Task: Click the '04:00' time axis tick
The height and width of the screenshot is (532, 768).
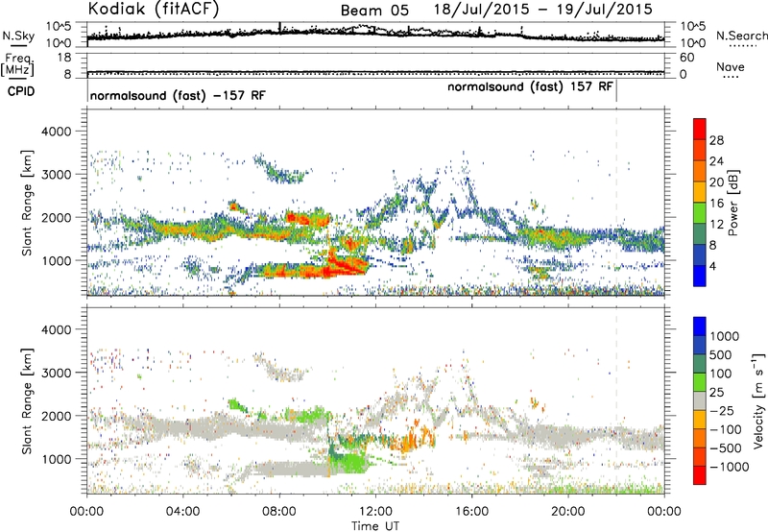Action: pos(183,512)
